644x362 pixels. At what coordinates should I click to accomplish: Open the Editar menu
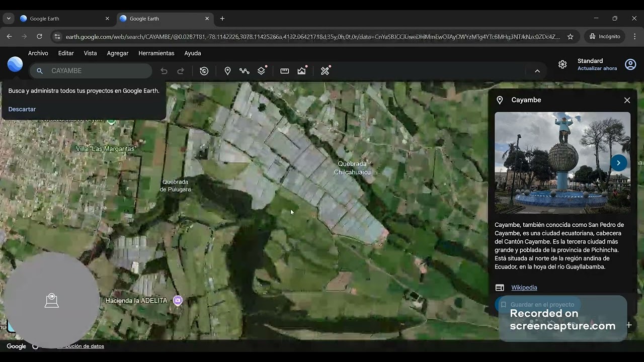coord(66,53)
